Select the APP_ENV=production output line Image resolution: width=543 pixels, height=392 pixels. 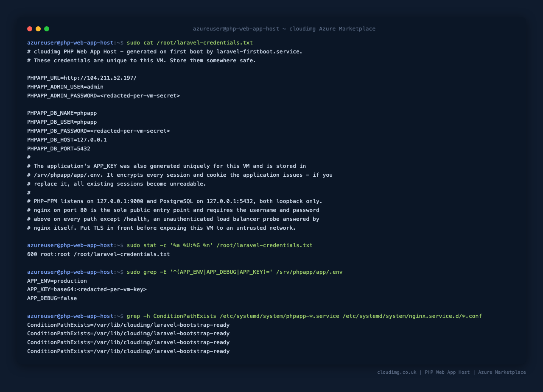click(x=57, y=281)
